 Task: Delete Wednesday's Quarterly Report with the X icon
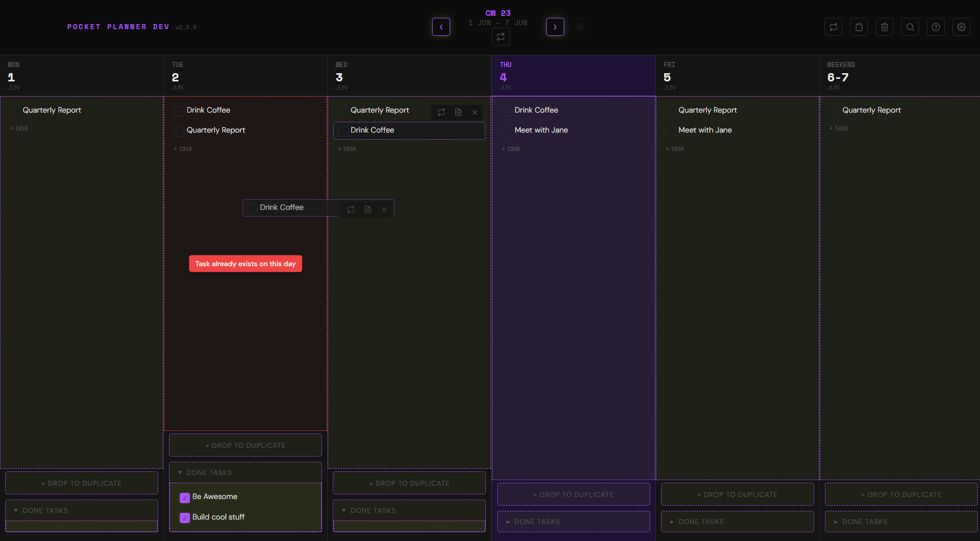pyautogui.click(x=475, y=112)
